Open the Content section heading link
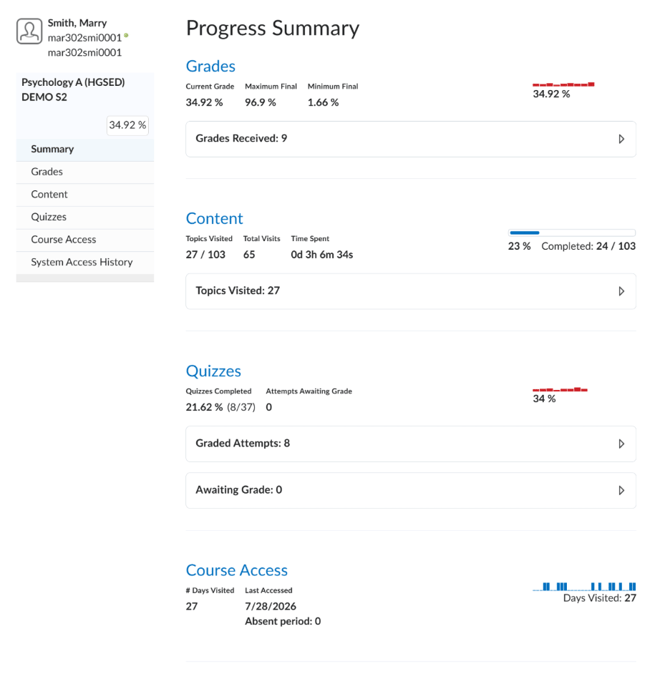 click(214, 219)
